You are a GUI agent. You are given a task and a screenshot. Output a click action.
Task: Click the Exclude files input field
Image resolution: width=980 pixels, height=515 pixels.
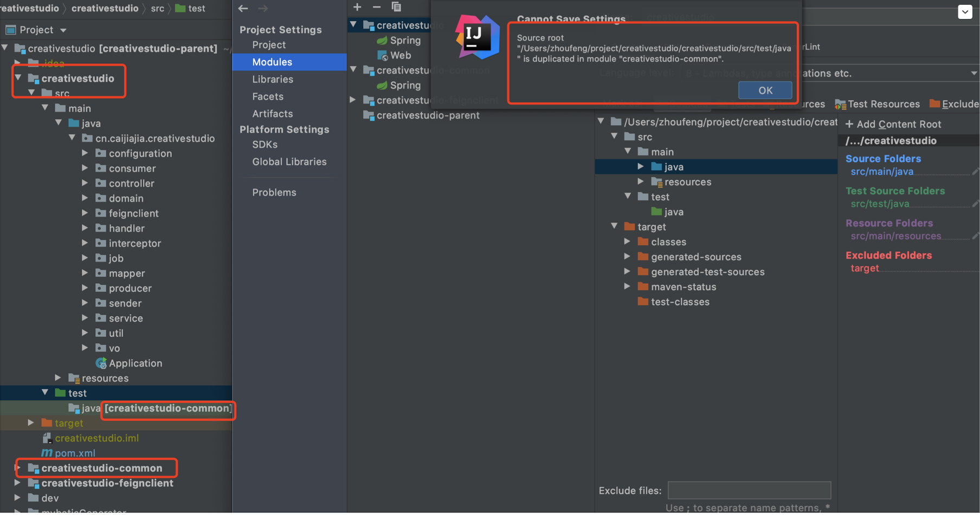(x=749, y=490)
